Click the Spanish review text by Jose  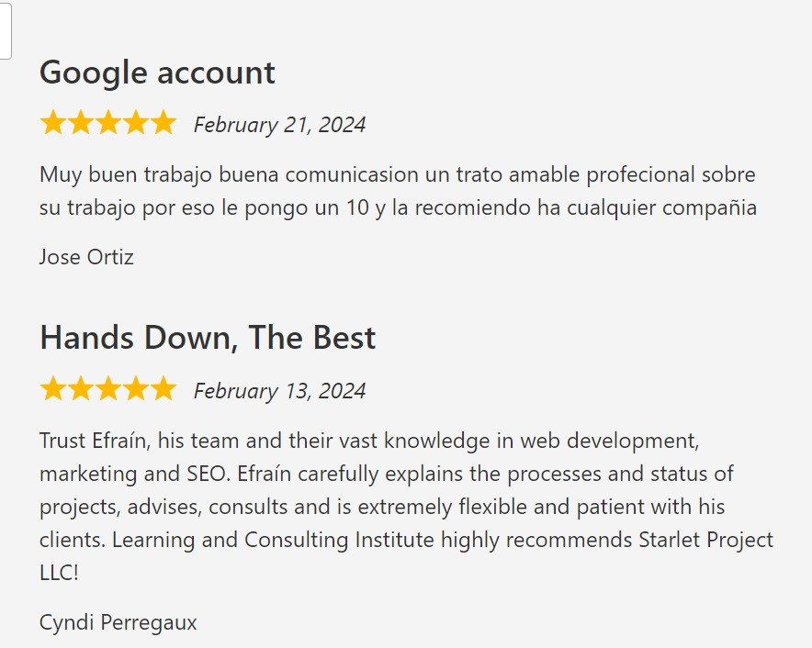[x=398, y=191]
